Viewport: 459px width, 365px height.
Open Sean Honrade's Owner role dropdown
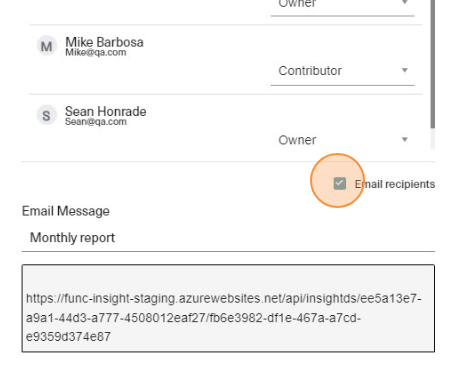coord(342,140)
